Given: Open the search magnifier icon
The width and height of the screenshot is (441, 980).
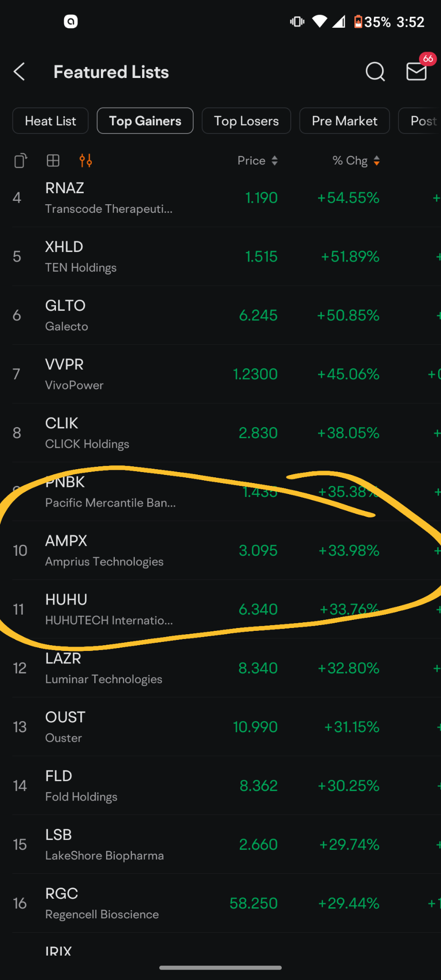Looking at the screenshot, I should pyautogui.click(x=375, y=72).
